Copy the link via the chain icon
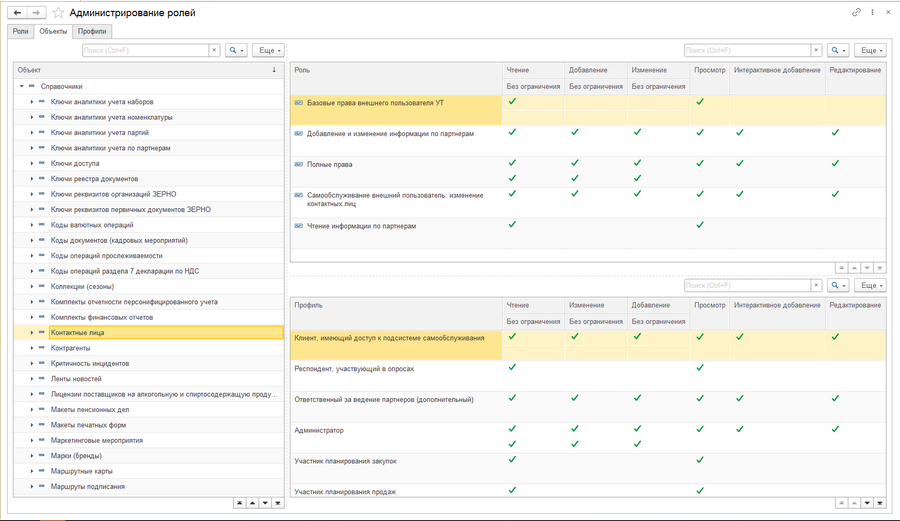This screenshot has height=521, width=900. coord(856,12)
